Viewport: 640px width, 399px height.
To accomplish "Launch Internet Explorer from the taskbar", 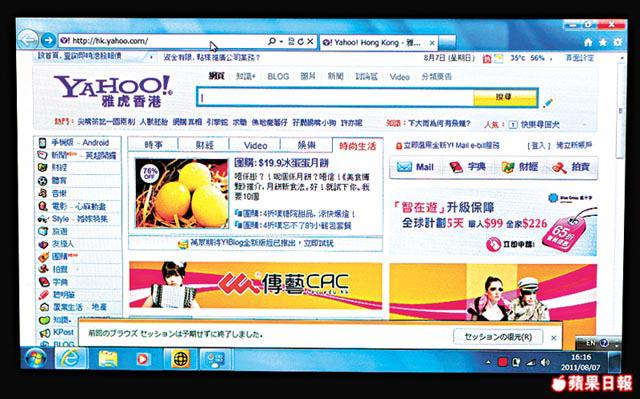I will (x=70, y=359).
